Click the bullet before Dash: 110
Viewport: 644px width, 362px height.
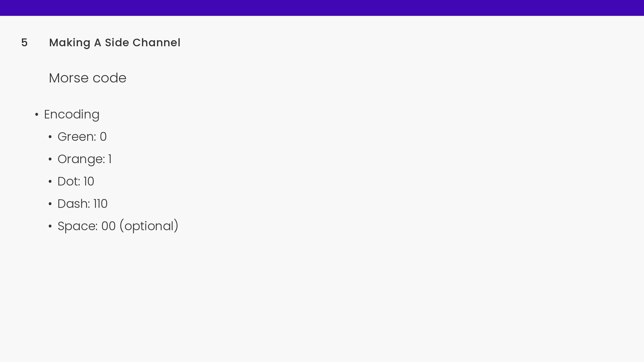50,204
